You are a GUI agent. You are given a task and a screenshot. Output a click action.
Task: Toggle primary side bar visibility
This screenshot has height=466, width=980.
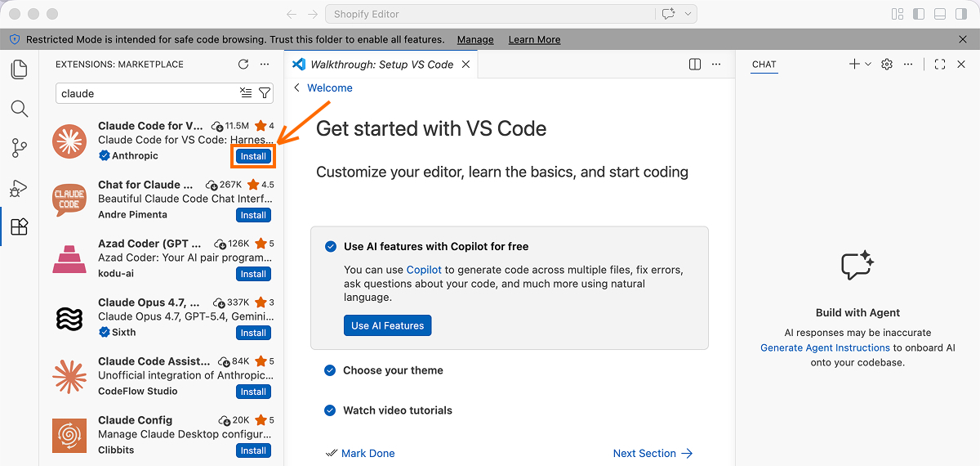[919, 14]
